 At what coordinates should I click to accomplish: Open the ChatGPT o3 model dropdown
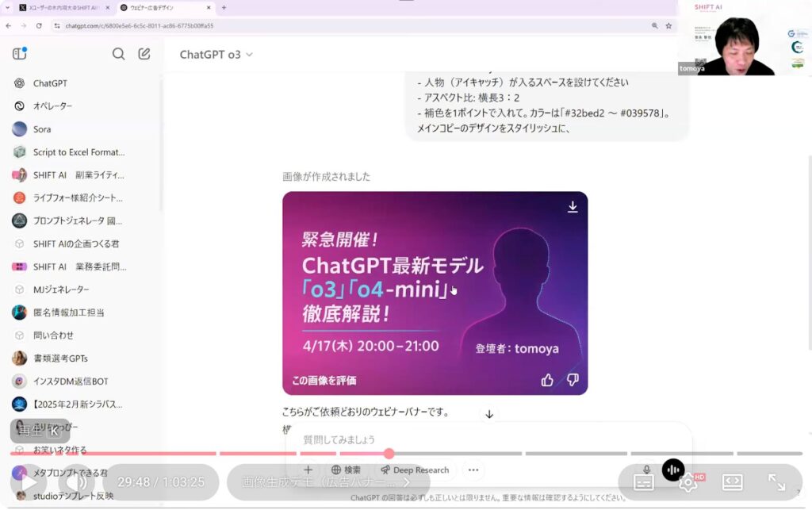click(x=216, y=55)
